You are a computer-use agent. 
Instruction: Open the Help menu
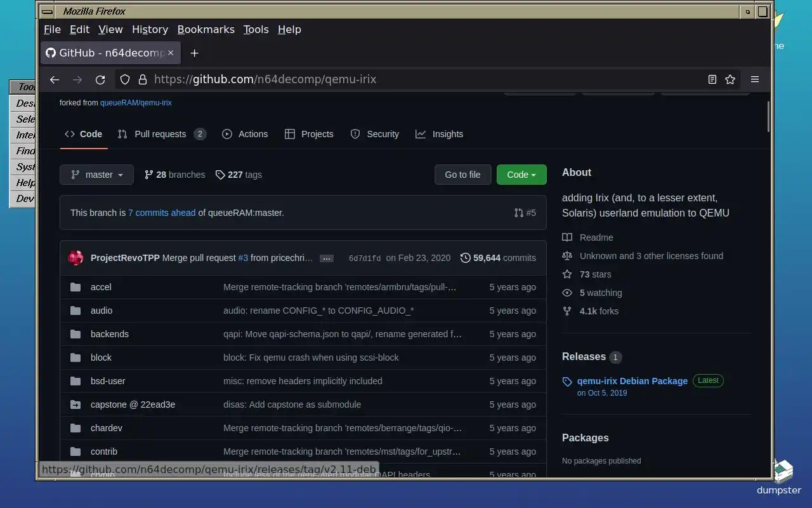point(289,29)
